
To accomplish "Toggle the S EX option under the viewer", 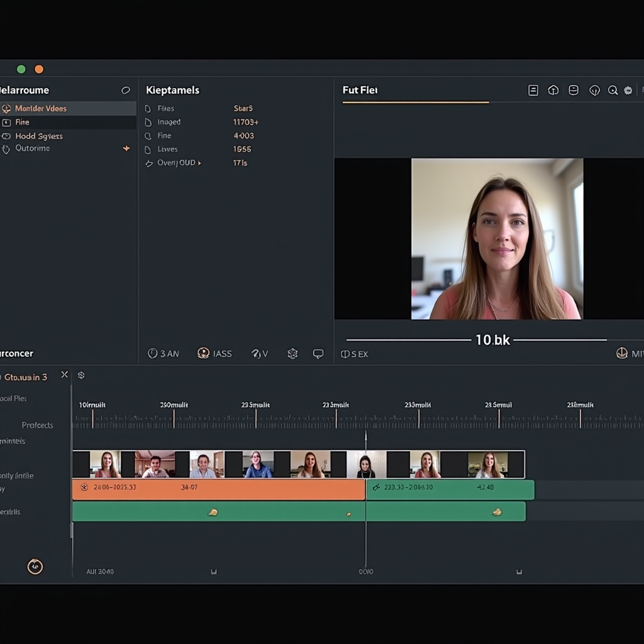I will (x=354, y=354).
